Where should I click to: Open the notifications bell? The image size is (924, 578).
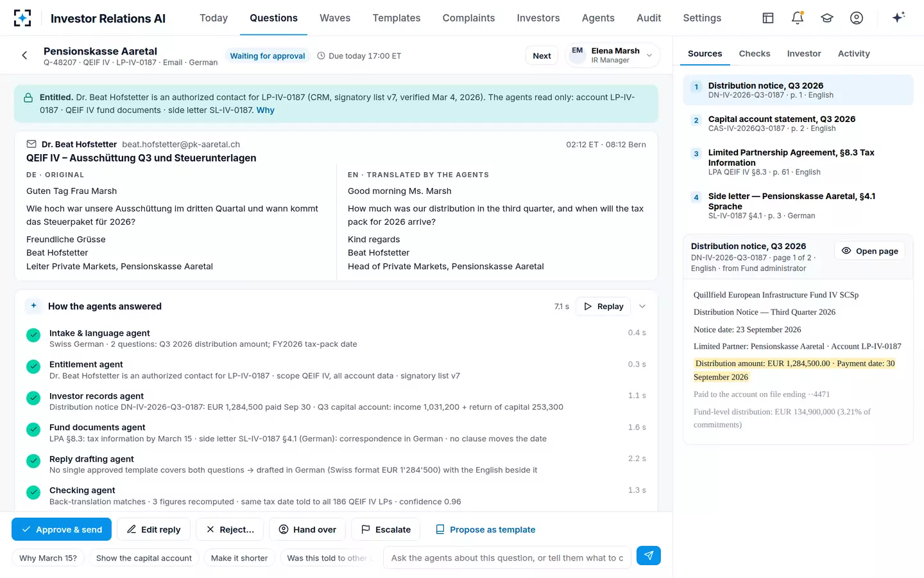pyautogui.click(x=798, y=18)
